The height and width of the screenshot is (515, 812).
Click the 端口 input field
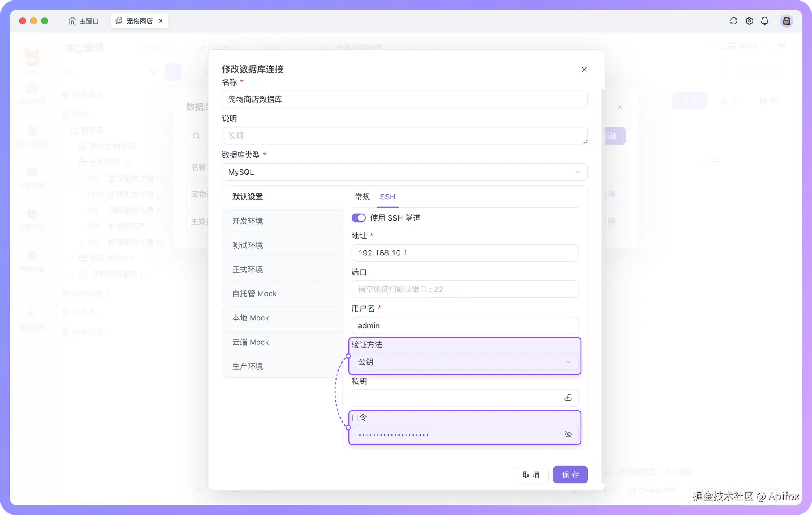(465, 289)
